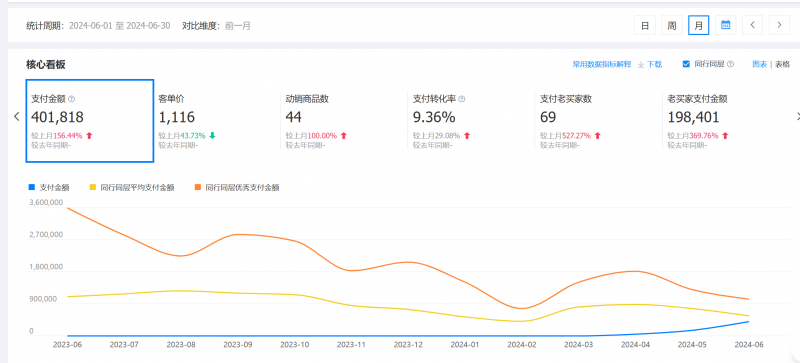
Task: Click the 下载 download icon
Action: [x=640, y=64]
